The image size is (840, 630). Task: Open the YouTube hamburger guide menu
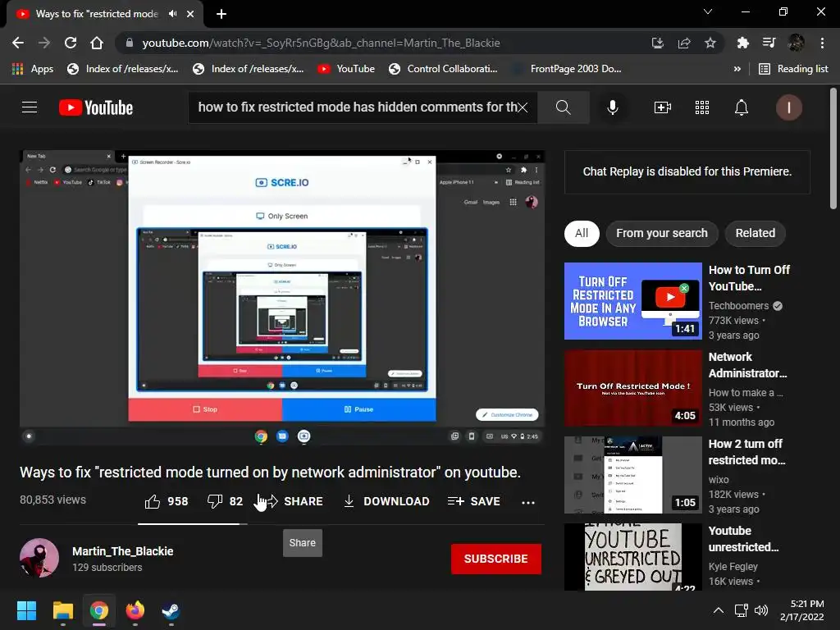[x=30, y=107]
